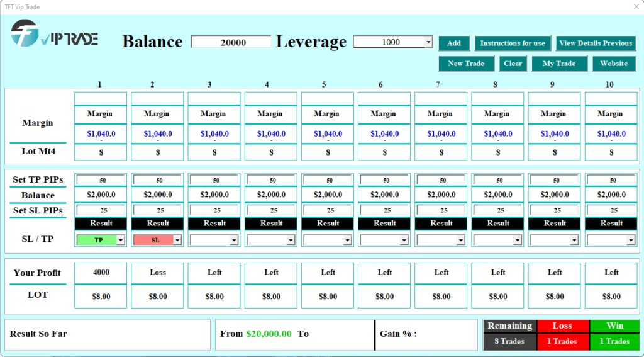Click the Balance input field
The height and width of the screenshot is (357, 644).
231,42
